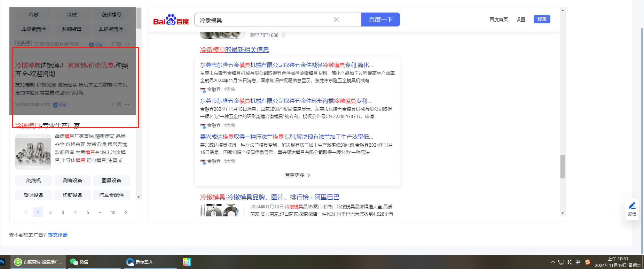Screen dimensions: 644x269
Task: Click the 冷镦模具 search input field
Action: [x=265, y=20]
